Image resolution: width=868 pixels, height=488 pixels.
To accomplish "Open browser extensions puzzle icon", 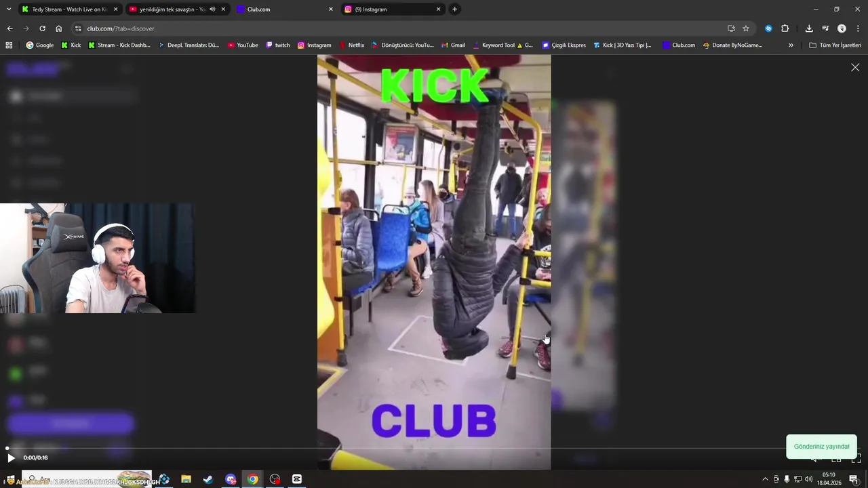I will [785, 28].
